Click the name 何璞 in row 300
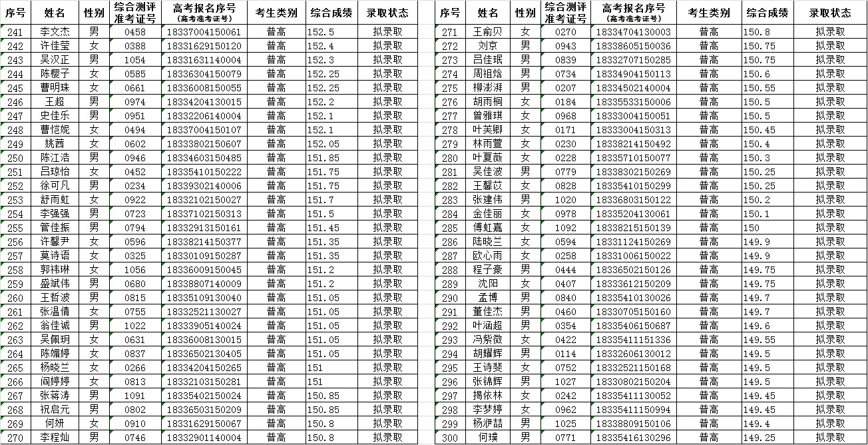868x445 pixels. (x=489, y=437)
